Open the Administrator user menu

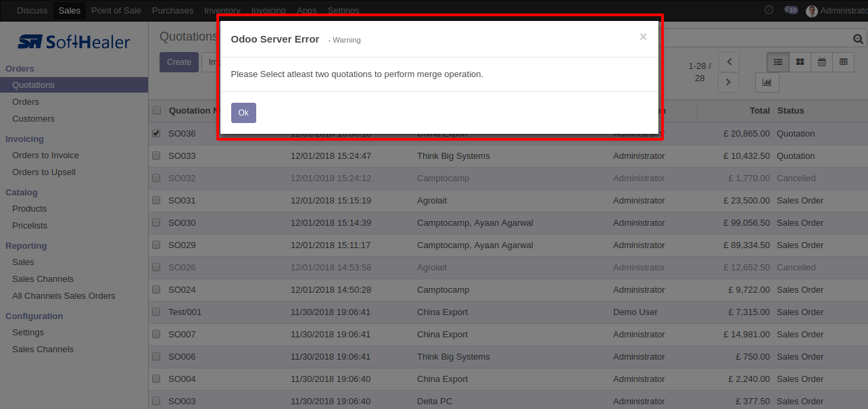click(x=837, y=11)
